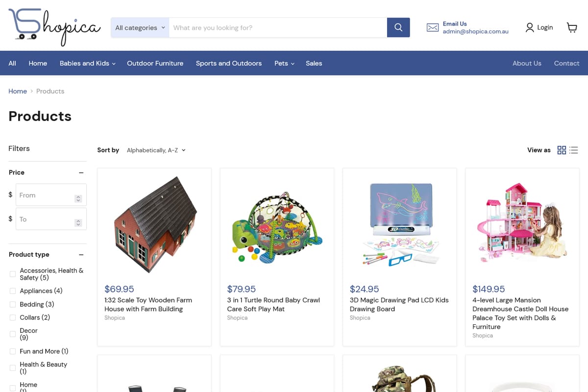Image resolution: width=588 pixels, height=392 pixels.
Task: Go to the Sales menu item
Action: coord(314,63)
